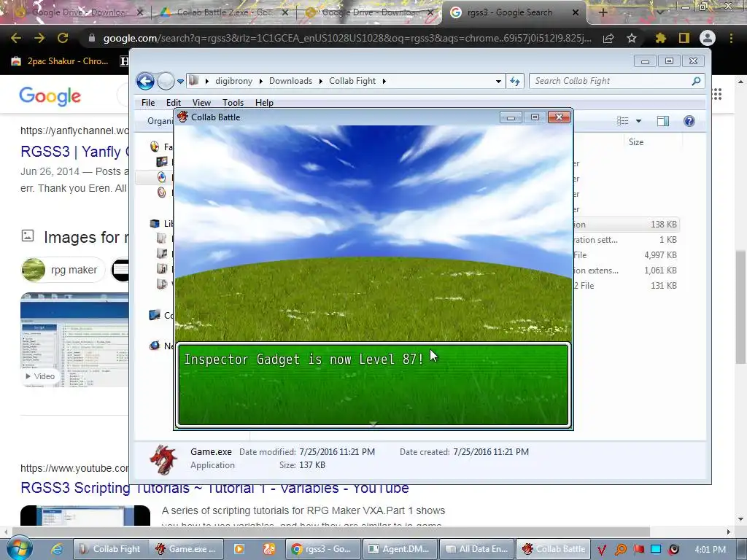Open the Explorer recent locations dropdown arrow
Image resolution: width=747 pixels, height=560 pixels.
click(x=181, y=82)
